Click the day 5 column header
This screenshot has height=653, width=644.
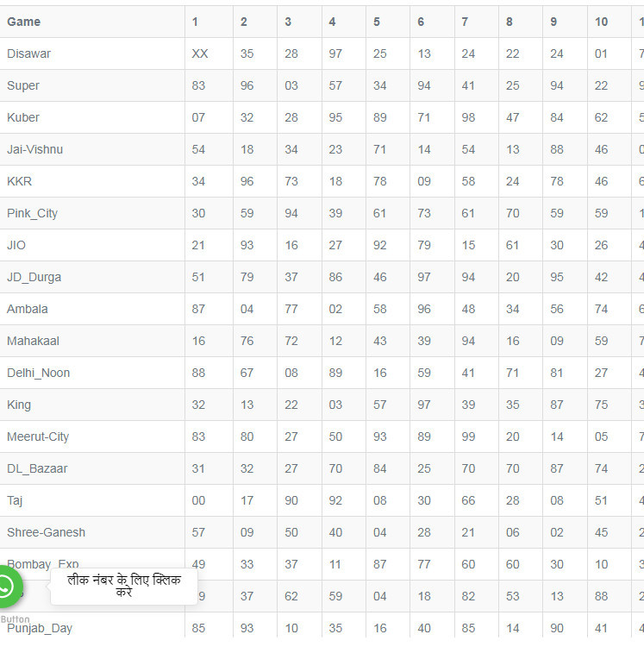(377, 22)
